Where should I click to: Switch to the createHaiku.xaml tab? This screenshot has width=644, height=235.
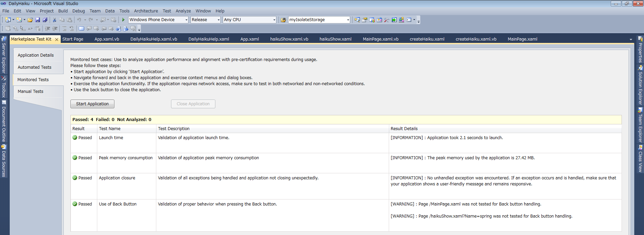tap(427, 39)
